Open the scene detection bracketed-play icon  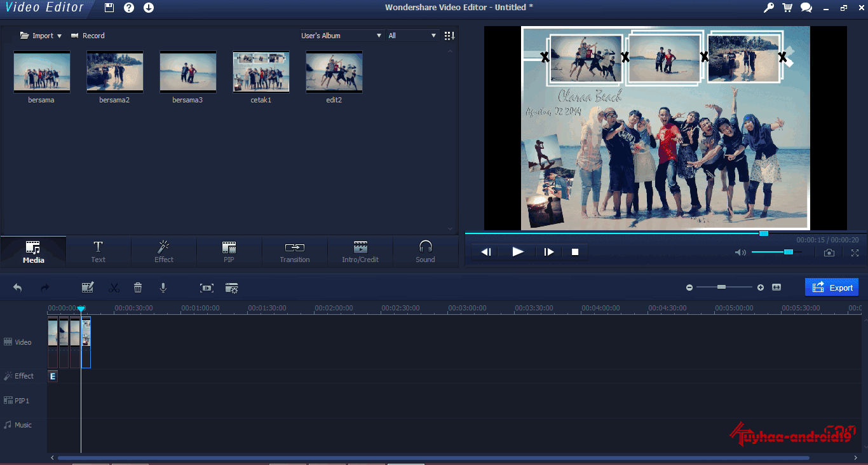click(x=207, y=288)
